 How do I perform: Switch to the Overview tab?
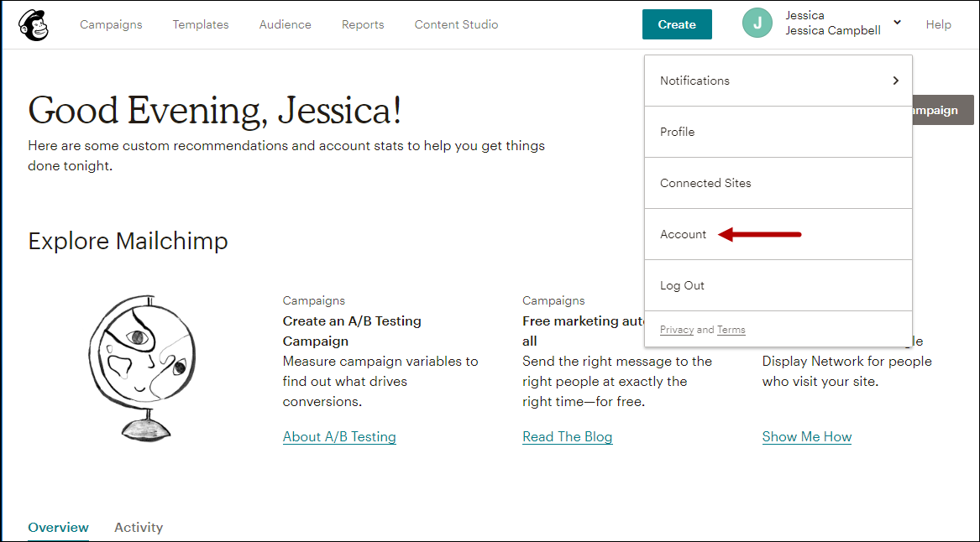click(x=58, y=528)
